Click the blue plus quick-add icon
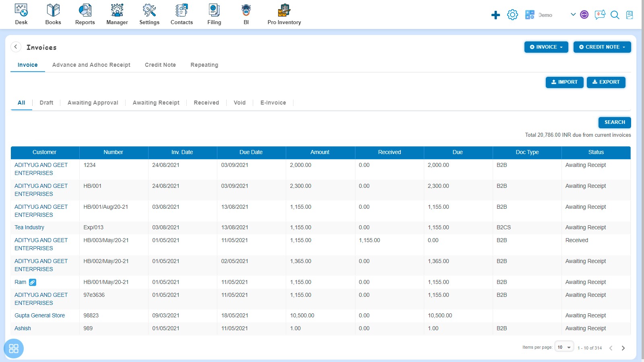Viewport: 644px width, 362px height. click(x=495, y=15)
